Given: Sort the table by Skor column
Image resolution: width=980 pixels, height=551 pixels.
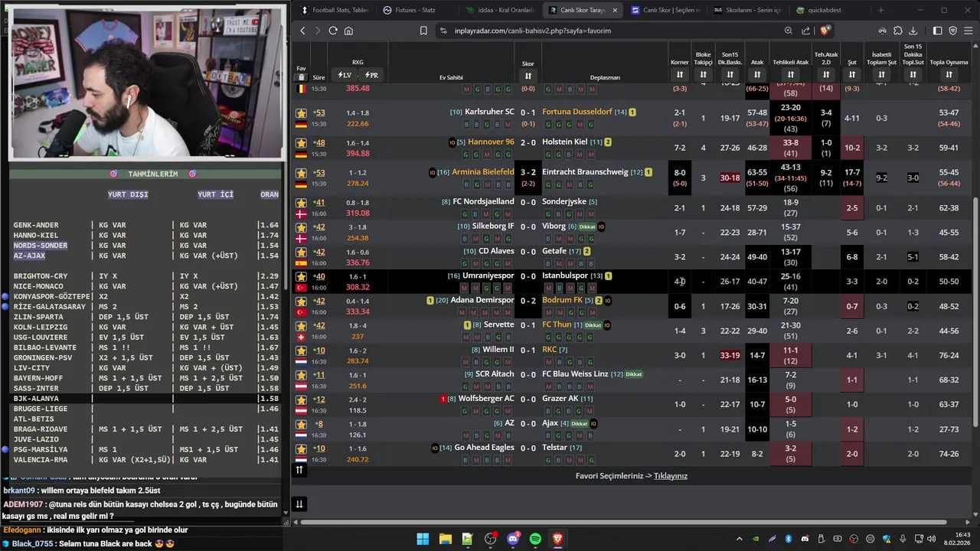Looking at the screenshot, I should pos(528,76).
